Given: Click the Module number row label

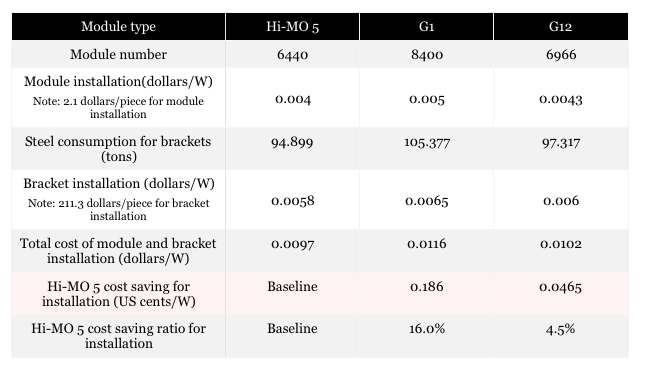Looking at the screenshot, I should [119, 55].
